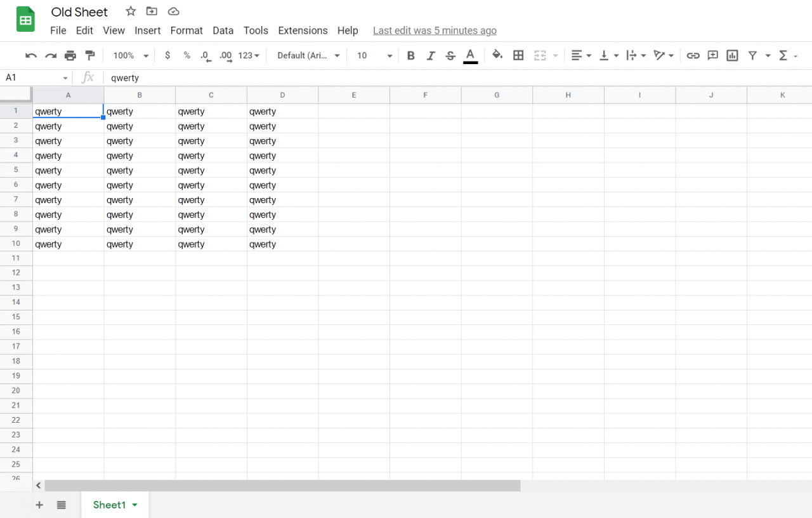Select the Paint format tool

click(x=90, y=55)
